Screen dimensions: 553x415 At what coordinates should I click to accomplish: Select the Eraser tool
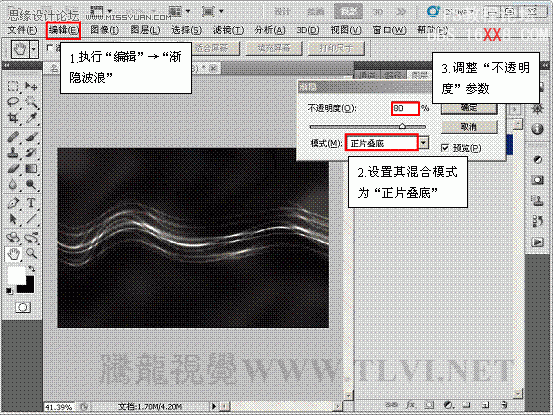(13, 169)
